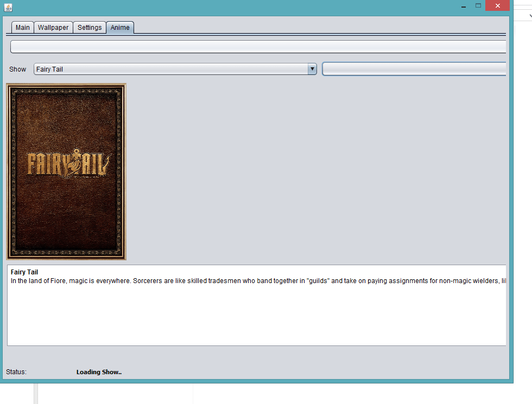The width and height of the screenshot is (532, 404).
Task: Click the Java icon in title bar
Action: [x=8, y=7]
